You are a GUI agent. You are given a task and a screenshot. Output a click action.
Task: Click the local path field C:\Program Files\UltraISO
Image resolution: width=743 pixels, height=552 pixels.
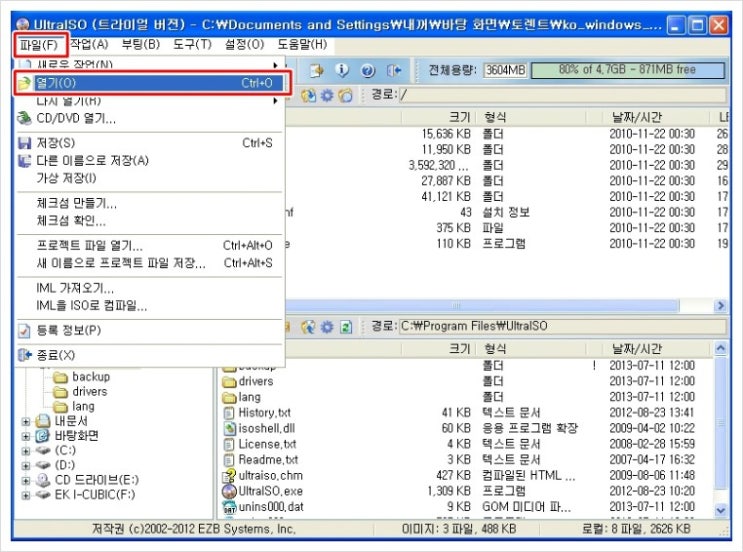562,326
